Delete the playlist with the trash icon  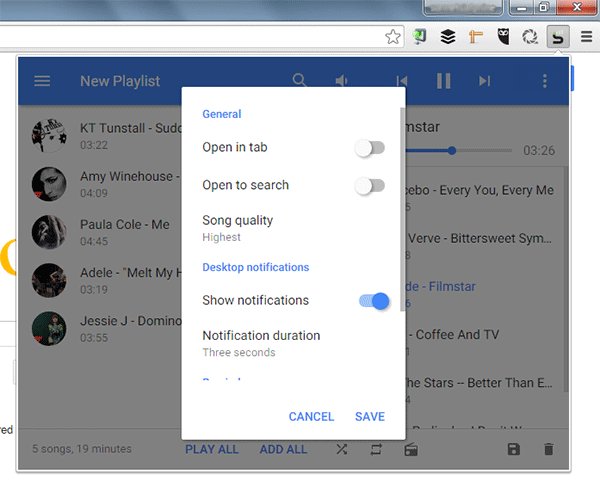pyautogui.click(x=549, y=449)
